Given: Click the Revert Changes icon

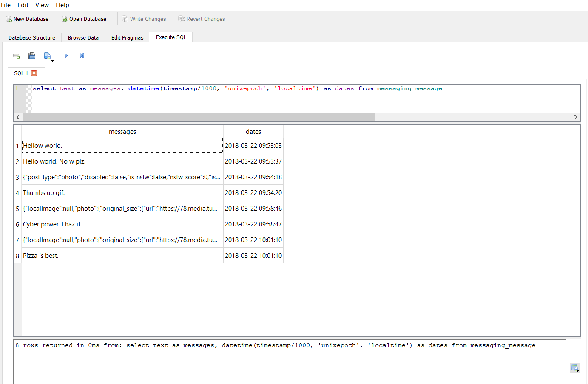Looking at the screenshot, I should point(182,19).
